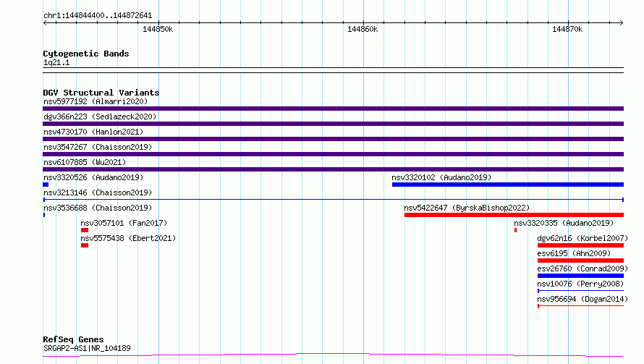
Task: Click the thin blue line under nsv10076
Action: [581, 291]
